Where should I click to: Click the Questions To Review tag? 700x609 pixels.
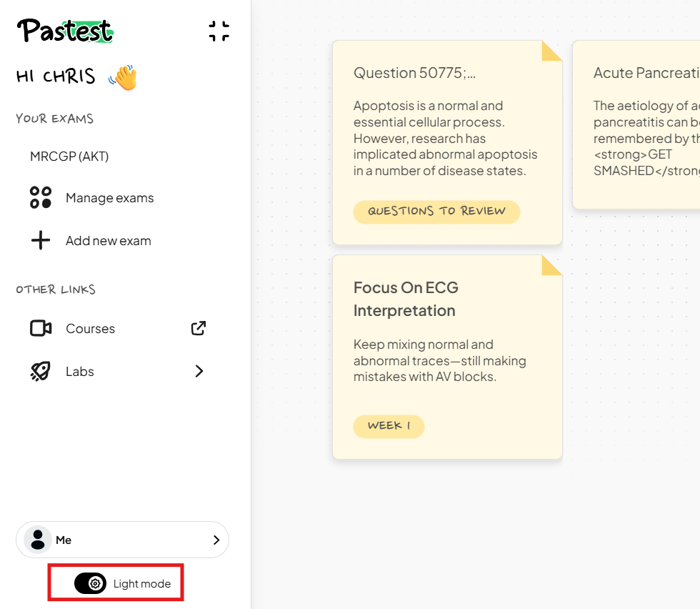tap(436, 212)
